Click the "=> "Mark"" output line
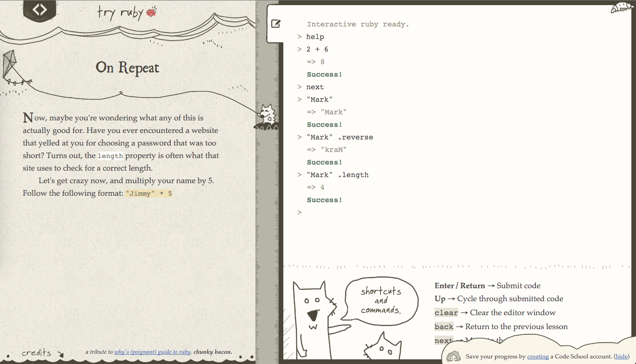 tap(327, 112)
